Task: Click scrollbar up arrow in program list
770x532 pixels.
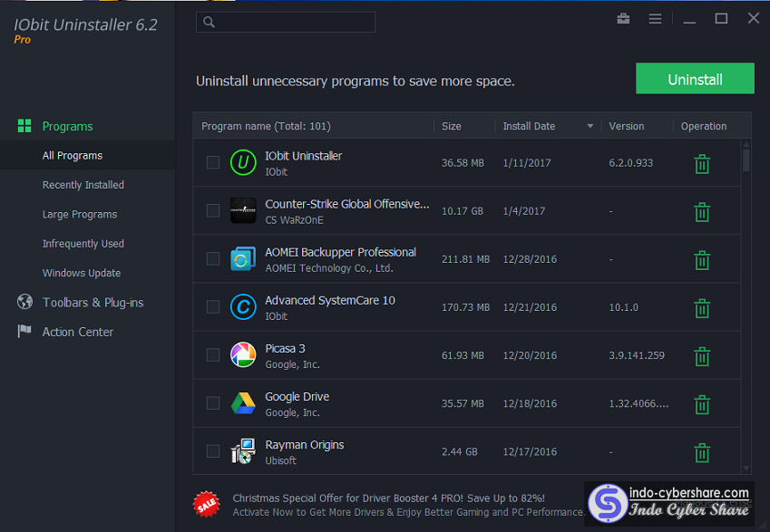Action: click(746, 144)
